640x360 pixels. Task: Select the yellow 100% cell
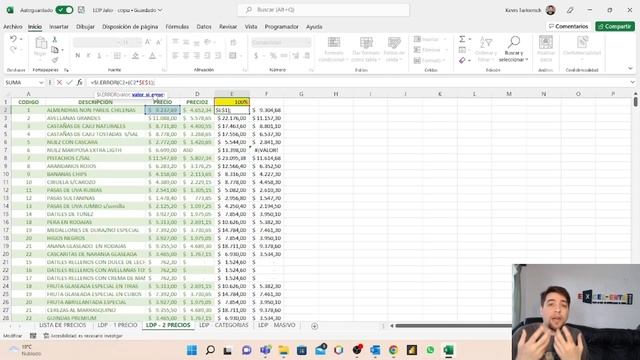pos(232,102)
